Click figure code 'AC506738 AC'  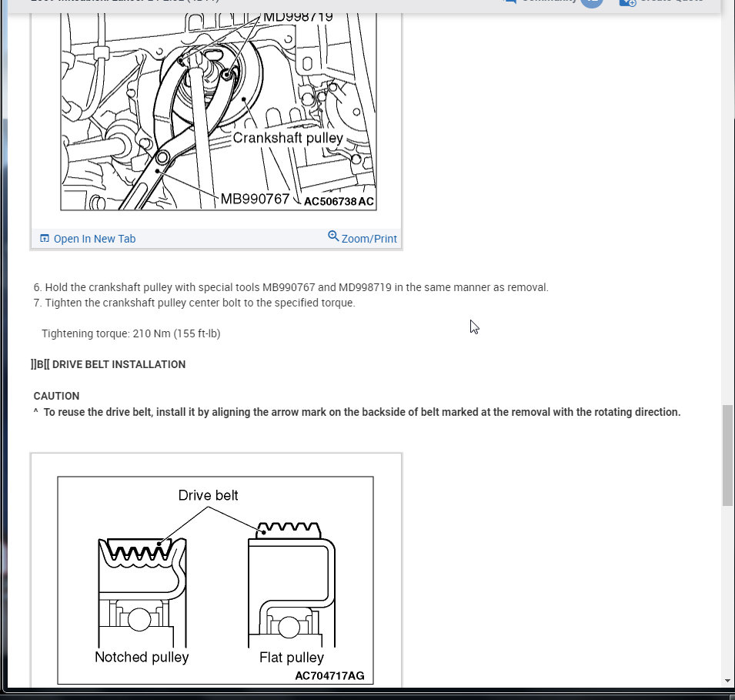tap(339, 202)
